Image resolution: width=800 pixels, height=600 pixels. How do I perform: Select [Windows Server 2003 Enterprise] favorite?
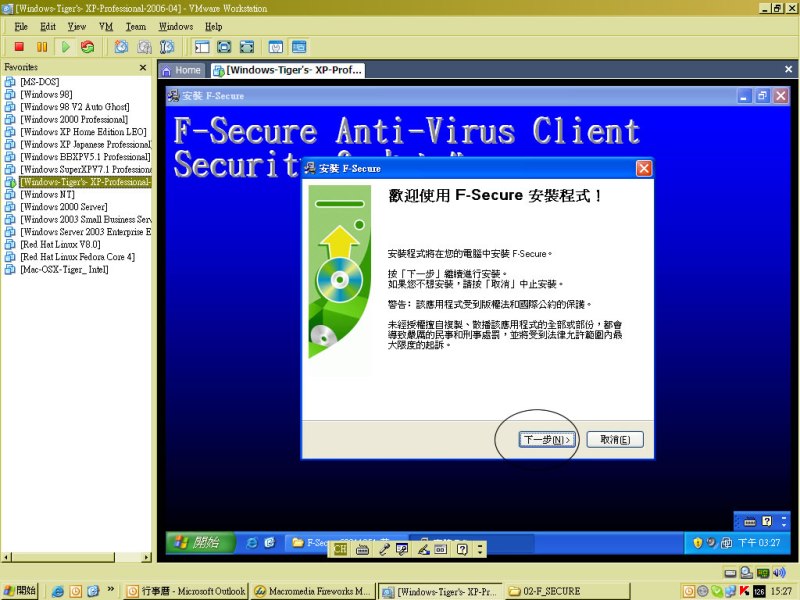click(85, 232)
